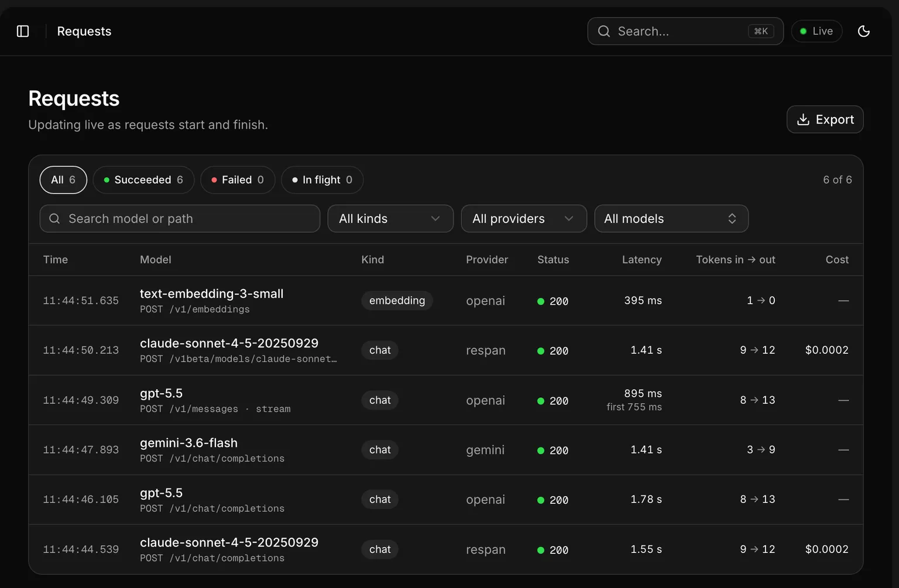Click the gemini provider cell
The height and width of the screenshot is (588, 899).
coord(485,450)
